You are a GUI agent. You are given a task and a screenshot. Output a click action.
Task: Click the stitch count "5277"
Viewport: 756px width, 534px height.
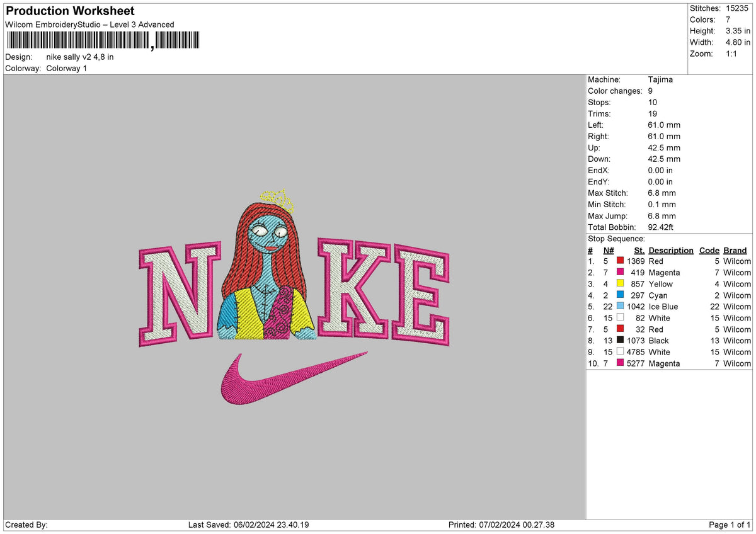tap(636, 363)
